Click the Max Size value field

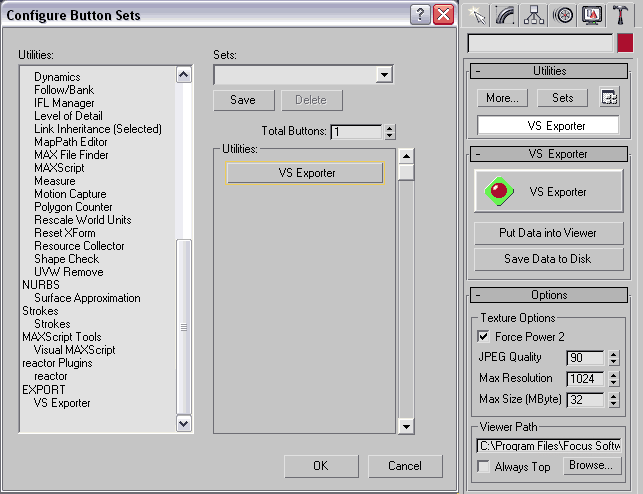(x=586, y=399)
